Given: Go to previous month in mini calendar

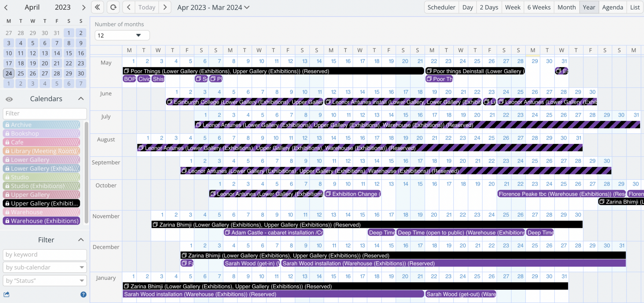Looking at the screenshot, I should click(x=6, y=7).
